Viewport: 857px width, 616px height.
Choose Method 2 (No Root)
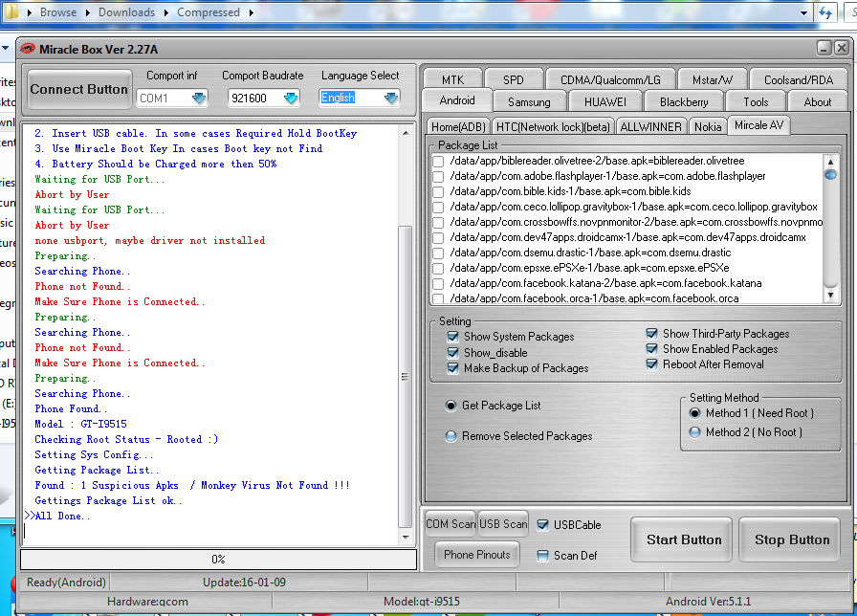click(x=694, y=432)
